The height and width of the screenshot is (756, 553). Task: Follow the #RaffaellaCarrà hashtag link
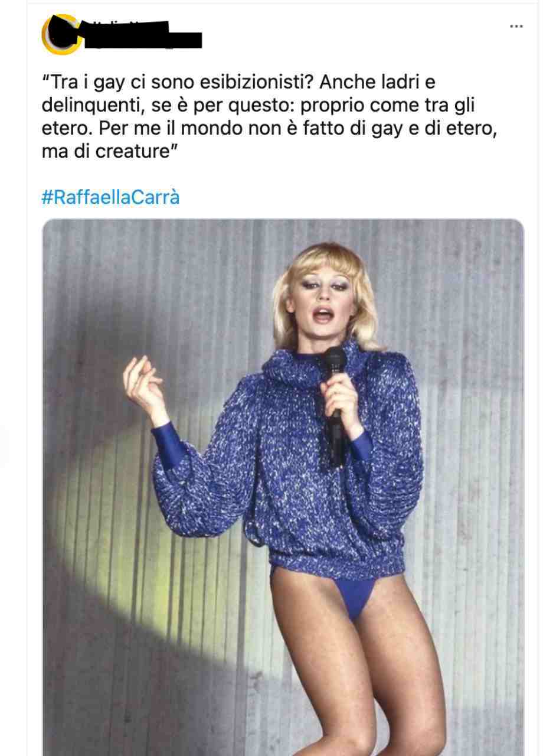(110, 197)
